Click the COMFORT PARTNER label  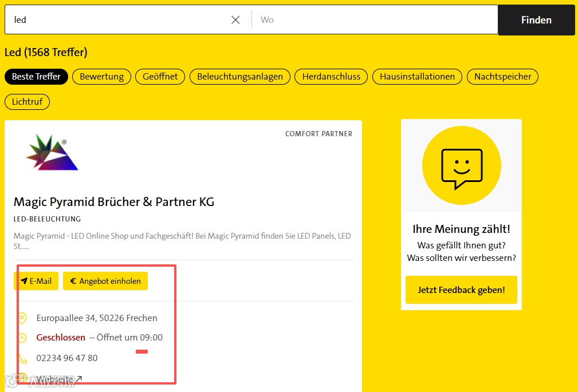coord(319,134)
